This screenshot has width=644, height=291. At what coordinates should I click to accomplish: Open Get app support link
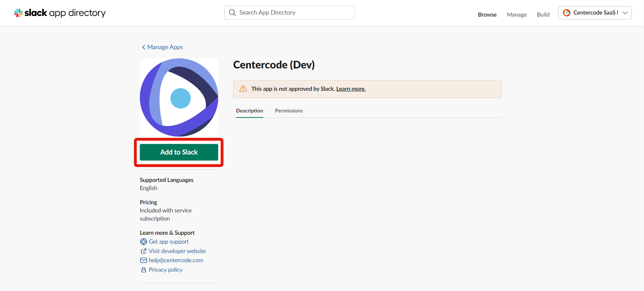(169, 242)
